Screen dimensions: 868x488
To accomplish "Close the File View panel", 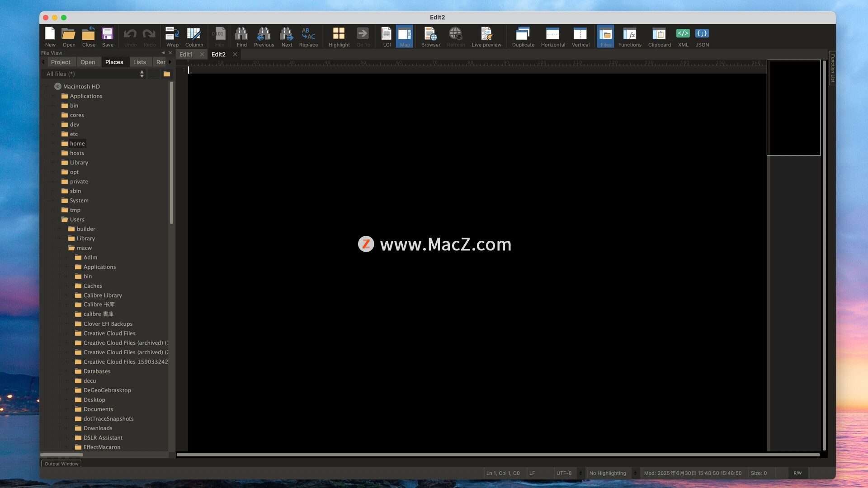I will [170, 53].
